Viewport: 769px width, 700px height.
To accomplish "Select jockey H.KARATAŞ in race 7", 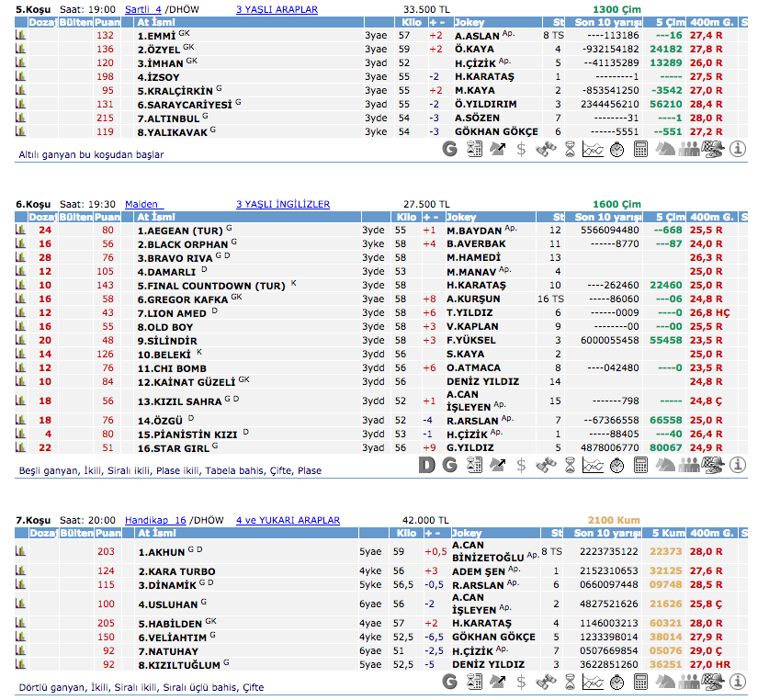I will click(483, 622).
